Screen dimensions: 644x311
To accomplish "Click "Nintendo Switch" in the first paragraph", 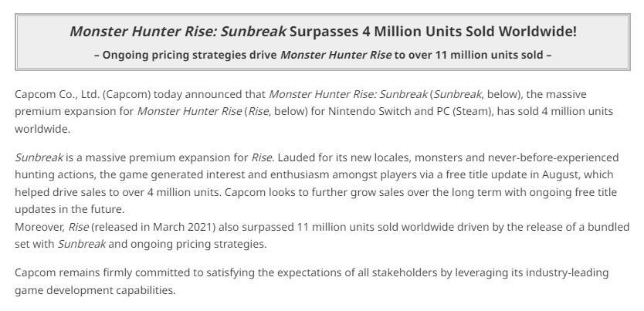I will click(x=370, y=112).
